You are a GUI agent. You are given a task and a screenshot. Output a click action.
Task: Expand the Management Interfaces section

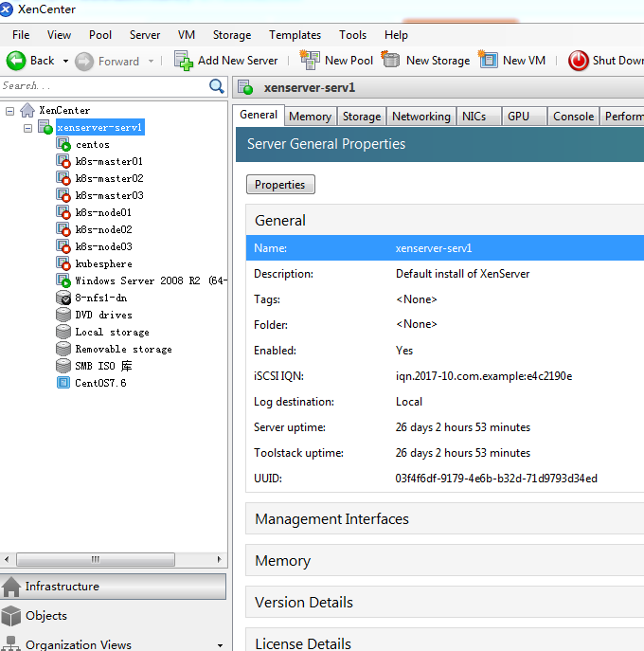pyautogui.click(x=444, y=519)
